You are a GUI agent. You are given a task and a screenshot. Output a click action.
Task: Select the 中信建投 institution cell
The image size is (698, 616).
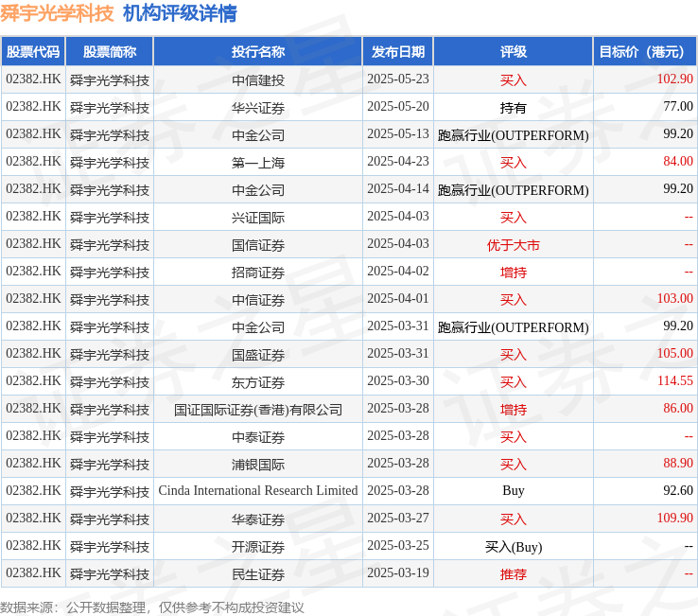click(x=258, y=80)
